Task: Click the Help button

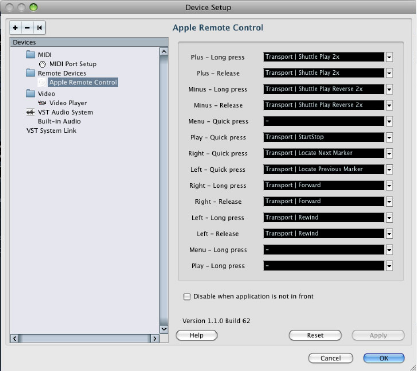Action: (x=197, y=335)
